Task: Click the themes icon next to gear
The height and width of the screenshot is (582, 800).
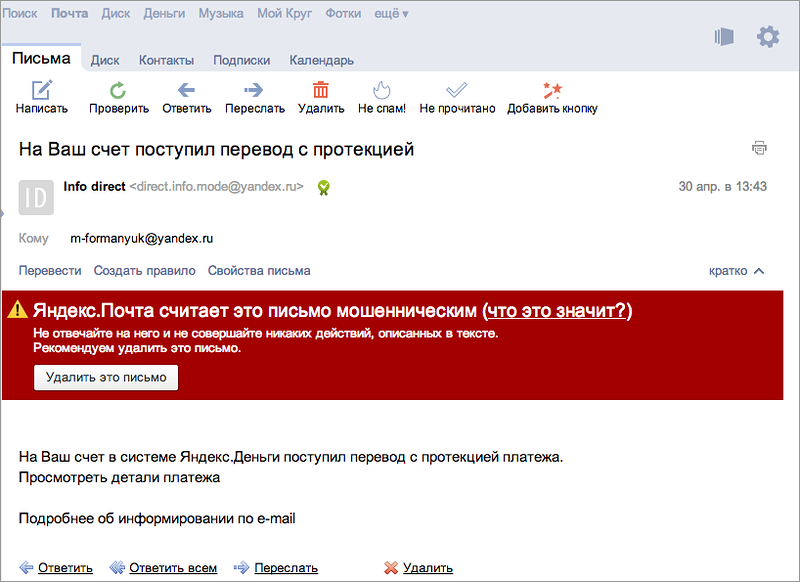Action: pyautogui.click(x=724, y=37)
